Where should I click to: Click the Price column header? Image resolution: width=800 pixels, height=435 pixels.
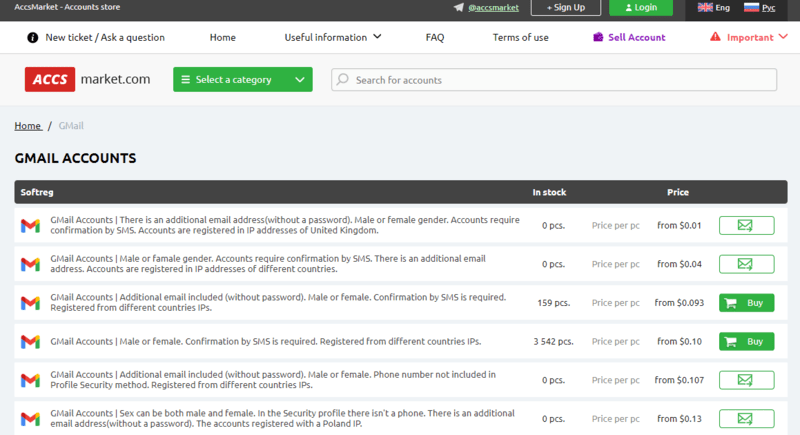click(678, 192)
